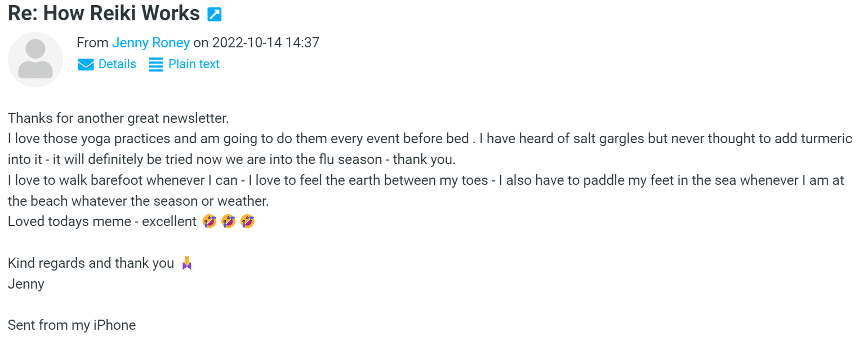Click the first laughing emoji

pos(209,222)
